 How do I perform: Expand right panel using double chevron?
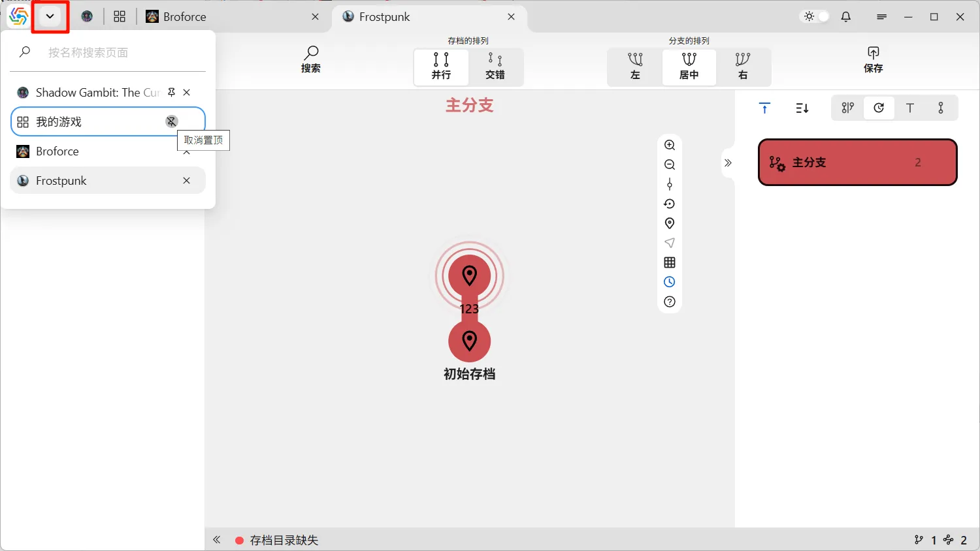[728, 163]
